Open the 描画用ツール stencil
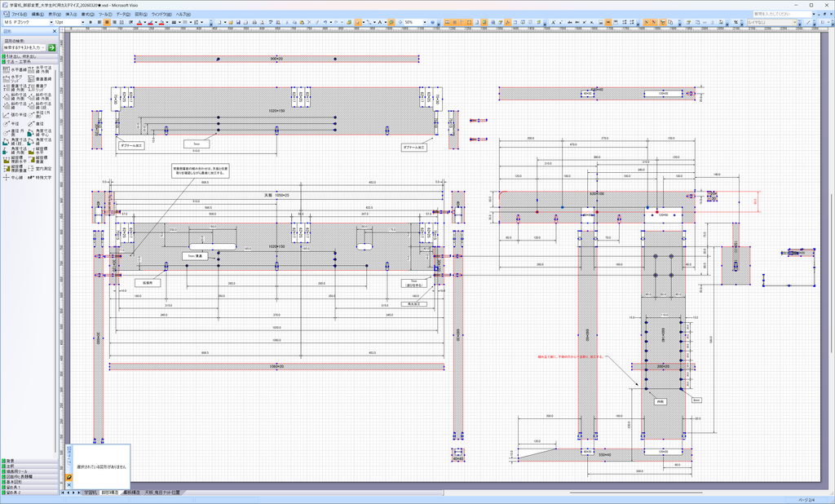Viewport: 835px width, 504px height. [x=29, y=471]
